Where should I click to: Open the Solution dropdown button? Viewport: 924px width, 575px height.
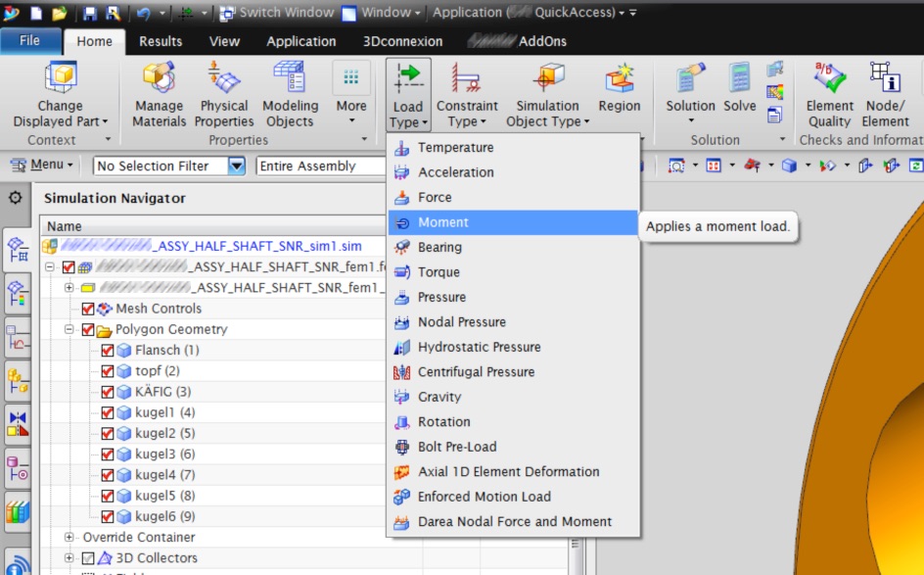[x=690, y=94]
